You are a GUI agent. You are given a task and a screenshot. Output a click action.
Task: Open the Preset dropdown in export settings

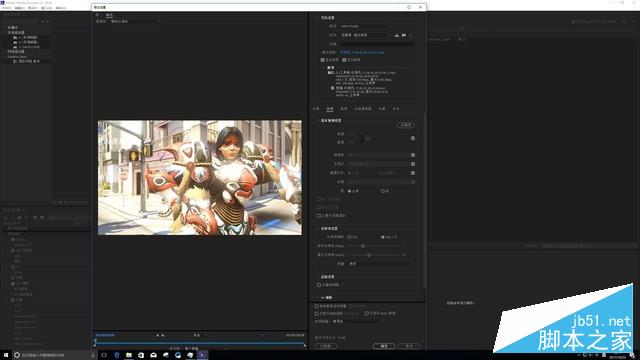(x=365, y=36)
